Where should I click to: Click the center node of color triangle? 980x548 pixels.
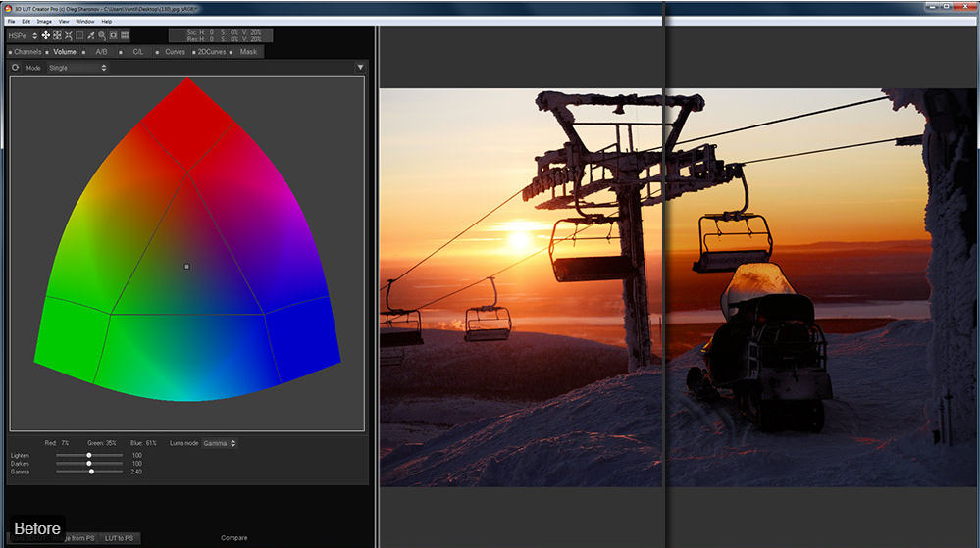click(x=186, y=267)
